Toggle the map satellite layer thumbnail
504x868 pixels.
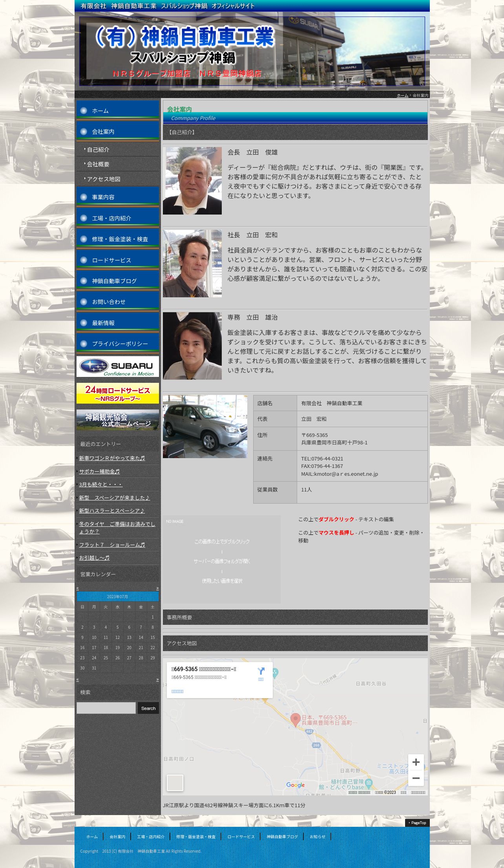coord(175,783)
